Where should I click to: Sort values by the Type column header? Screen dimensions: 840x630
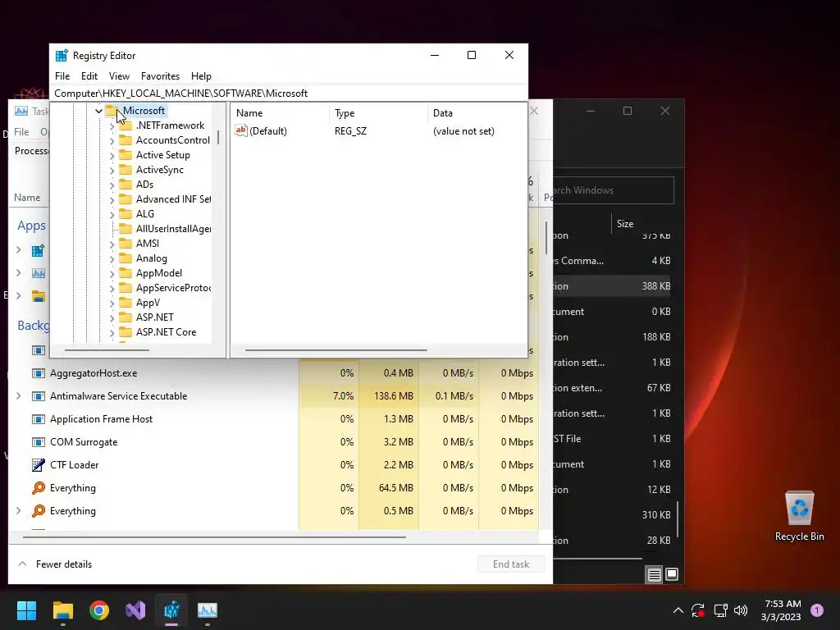tap(379, 113)
